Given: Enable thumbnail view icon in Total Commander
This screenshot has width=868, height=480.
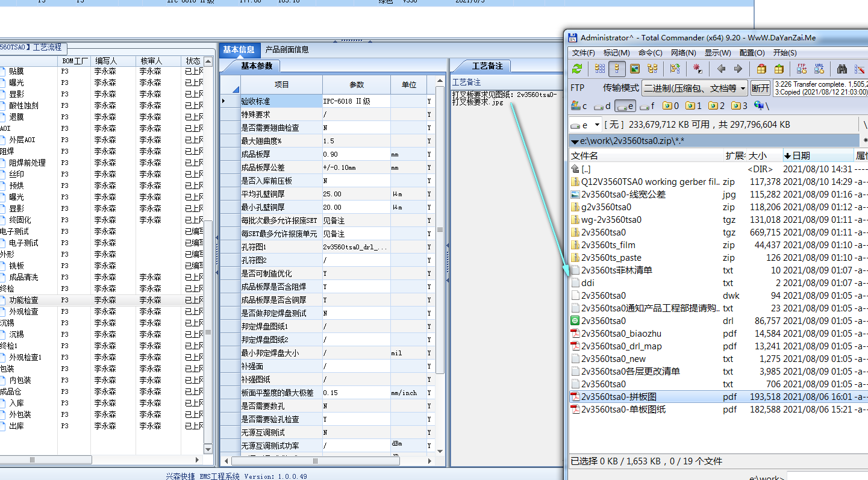Looking at the screenshot, I should coord(635,69).
